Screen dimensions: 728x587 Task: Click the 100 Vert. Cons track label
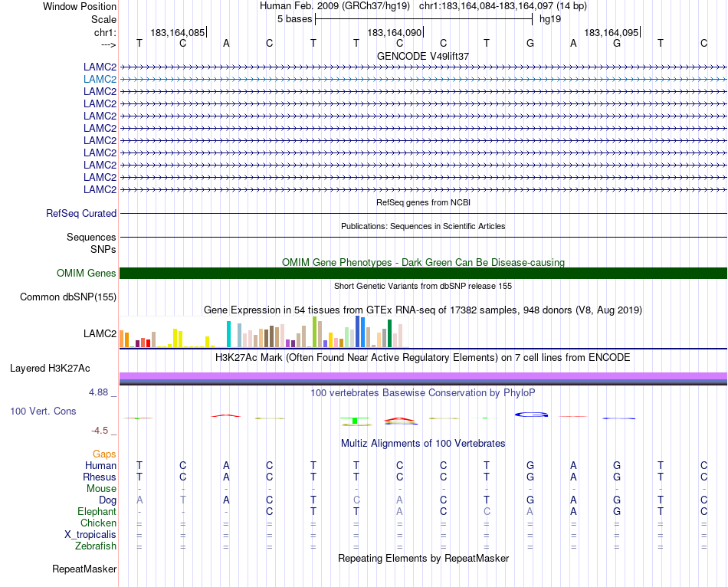tap(43, 411)
